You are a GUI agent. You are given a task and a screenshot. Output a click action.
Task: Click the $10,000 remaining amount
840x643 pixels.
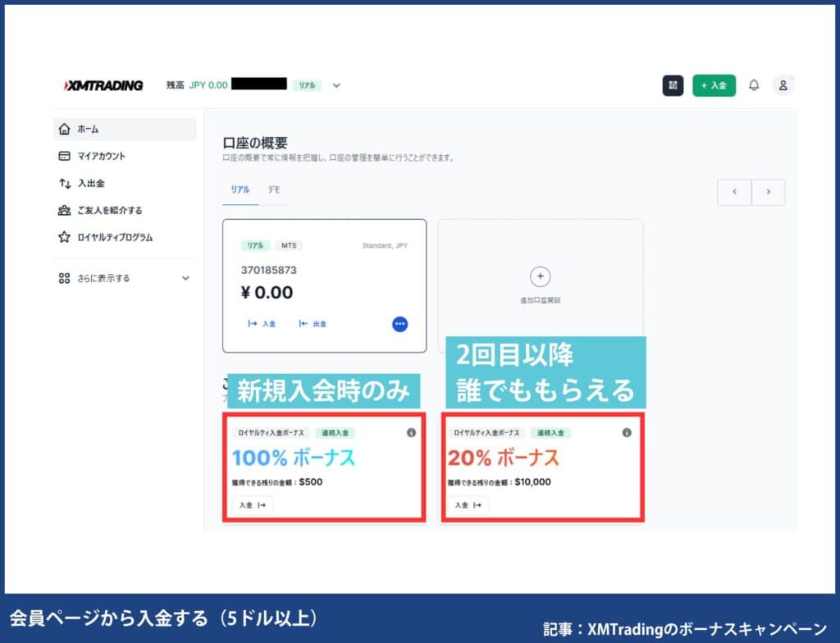click(532, 481)
